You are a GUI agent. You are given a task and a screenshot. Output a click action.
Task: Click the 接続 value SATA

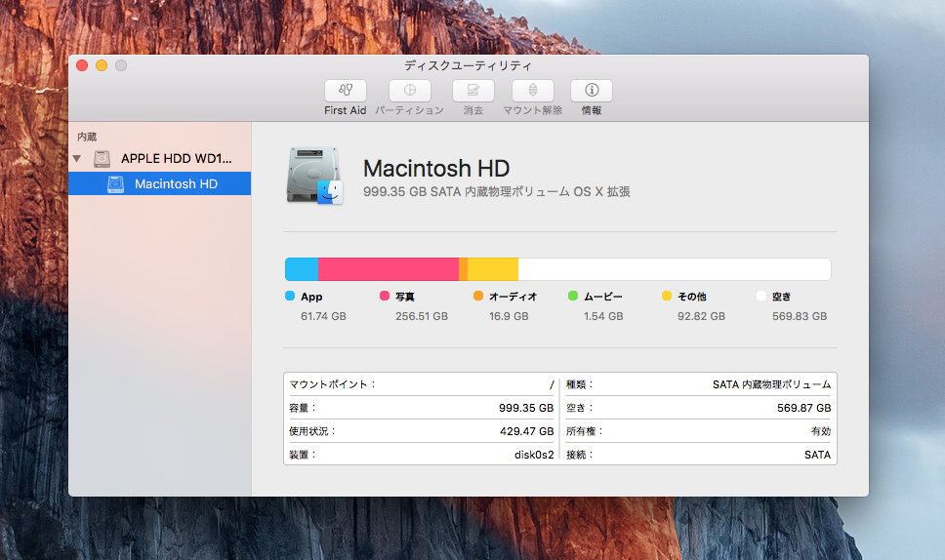coord(818,455)
